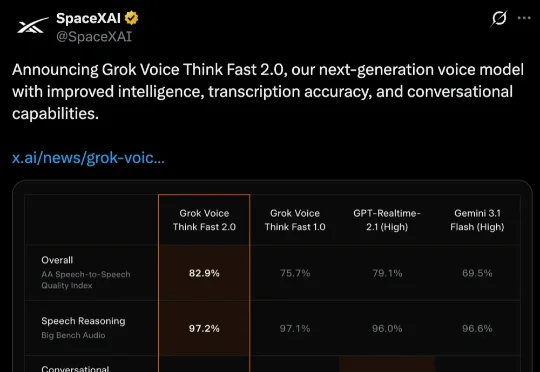Click the Conversational row label
This screenshot has height=372, width=540.
point(75,369)
